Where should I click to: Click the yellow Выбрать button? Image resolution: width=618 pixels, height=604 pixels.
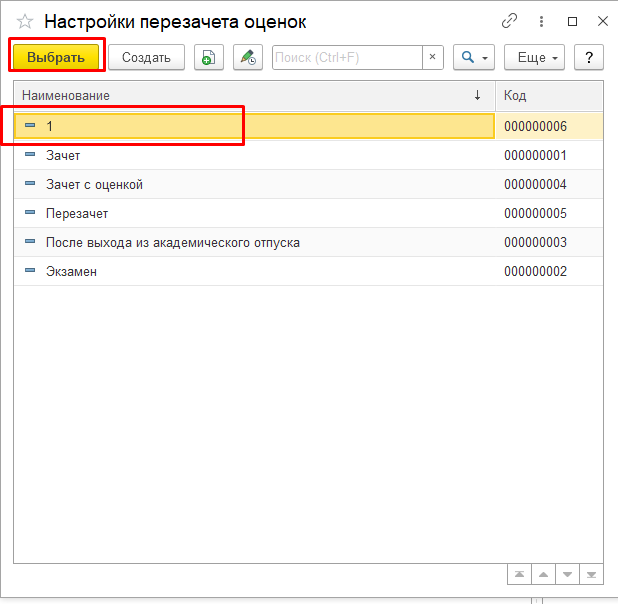tap(56, 57)
